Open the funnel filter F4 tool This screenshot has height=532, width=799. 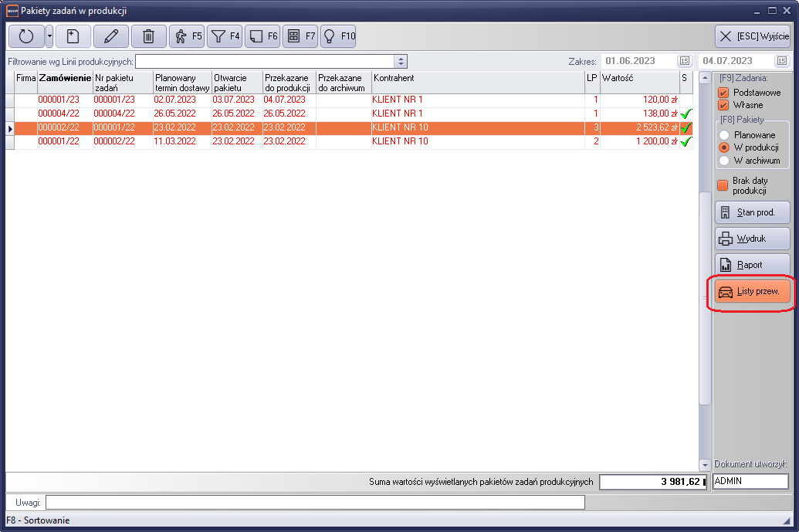pos(225,36)
